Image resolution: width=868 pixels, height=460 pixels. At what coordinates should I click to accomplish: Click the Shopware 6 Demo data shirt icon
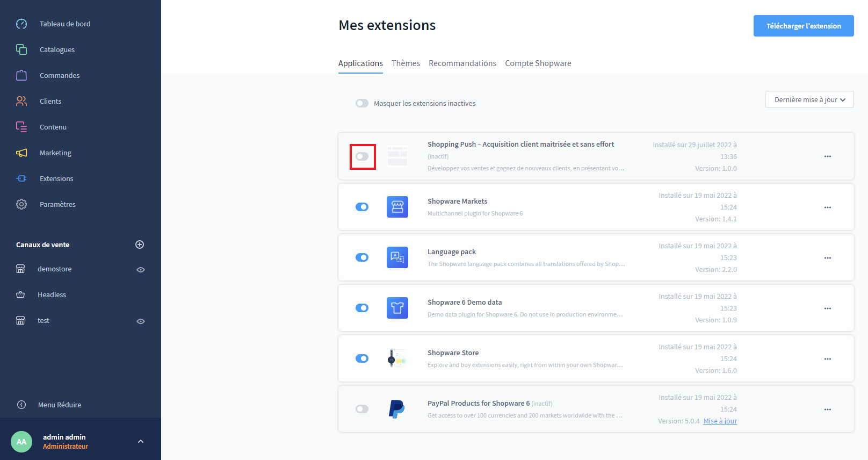pos(397,308)
